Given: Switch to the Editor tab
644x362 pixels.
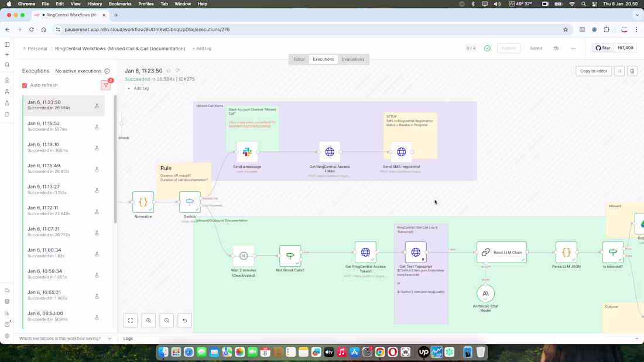Looking at the screenshot, I should click(x=299, y=59).
